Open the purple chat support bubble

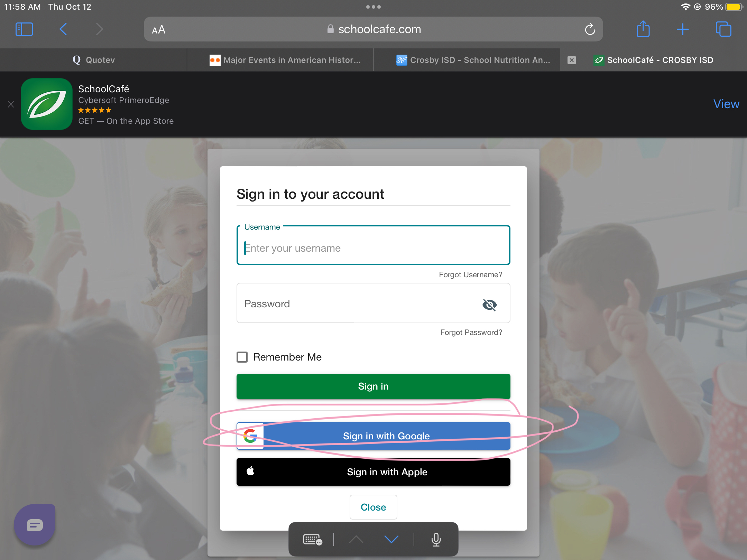click(x=35, y=525)
